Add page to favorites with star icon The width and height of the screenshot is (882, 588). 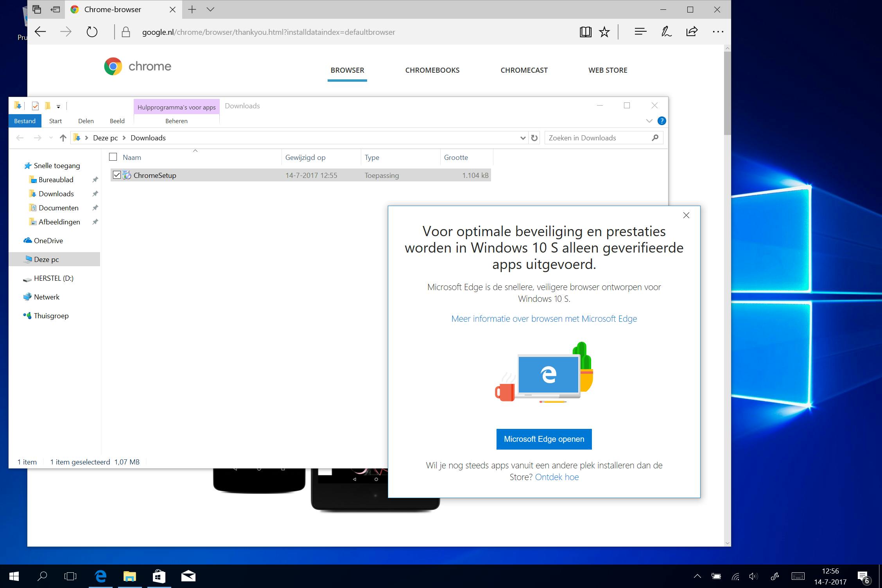604,32
